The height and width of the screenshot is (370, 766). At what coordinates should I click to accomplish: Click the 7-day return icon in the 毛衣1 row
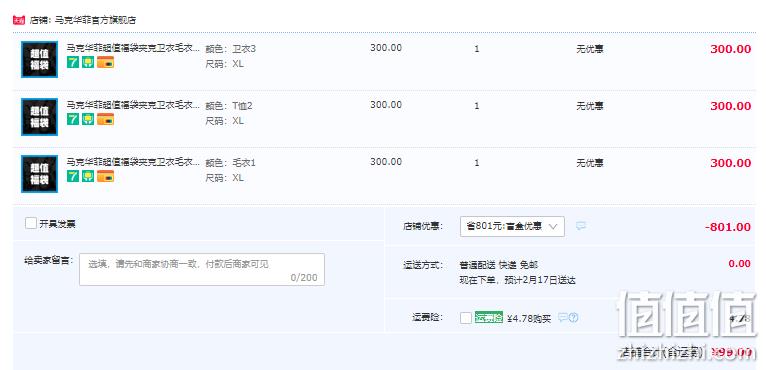(x=73, y=176)
